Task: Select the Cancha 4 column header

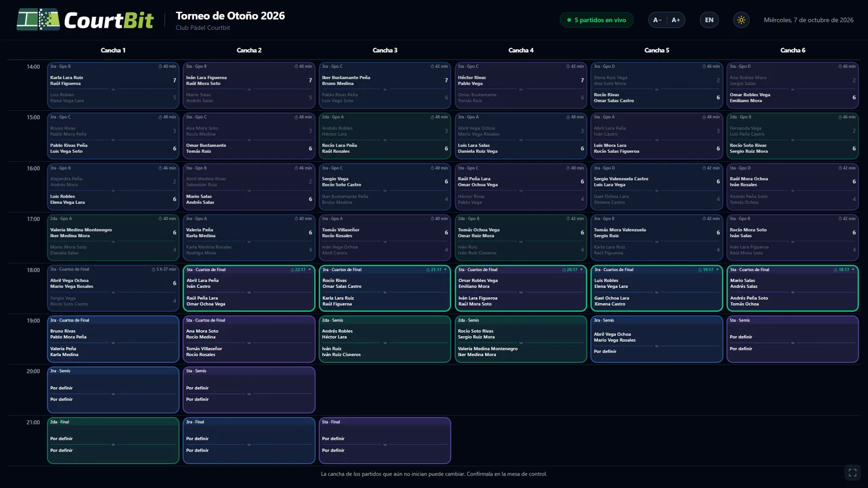Action: pos(521,50)
